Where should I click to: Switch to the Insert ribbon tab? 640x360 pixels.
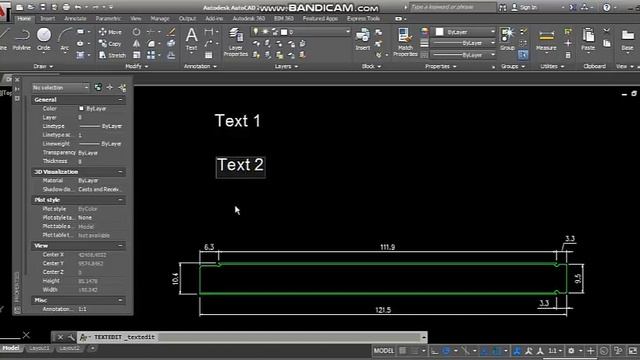coord(48,18)
